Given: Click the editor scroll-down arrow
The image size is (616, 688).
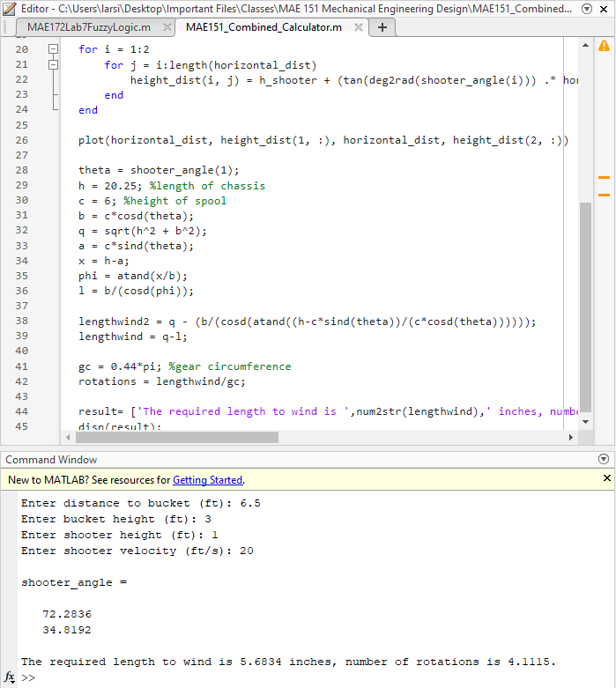Looking at the screenshot, I should (585, 422).
